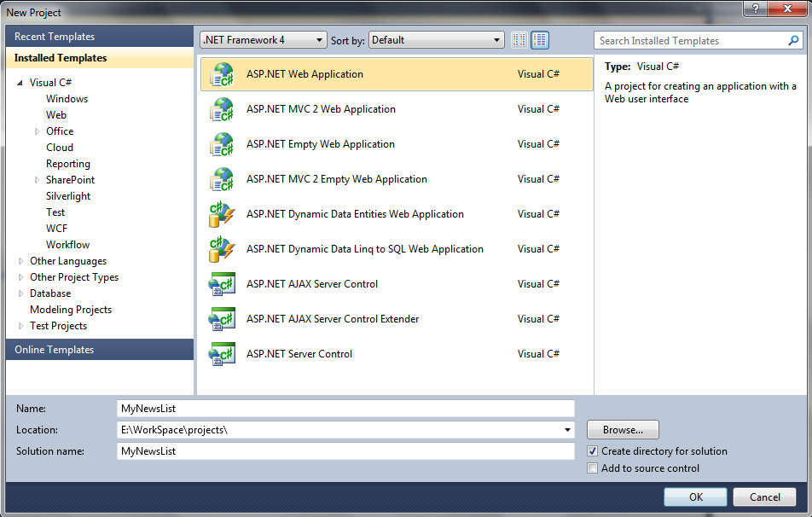Viewport: 812px width, 517px height.
Task: Switch to small icons view
Action: click(519, 40)
